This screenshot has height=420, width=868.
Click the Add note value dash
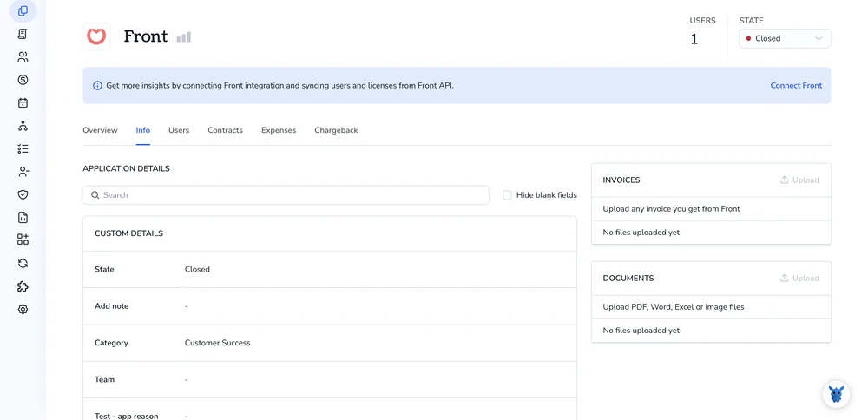point(187,306)
